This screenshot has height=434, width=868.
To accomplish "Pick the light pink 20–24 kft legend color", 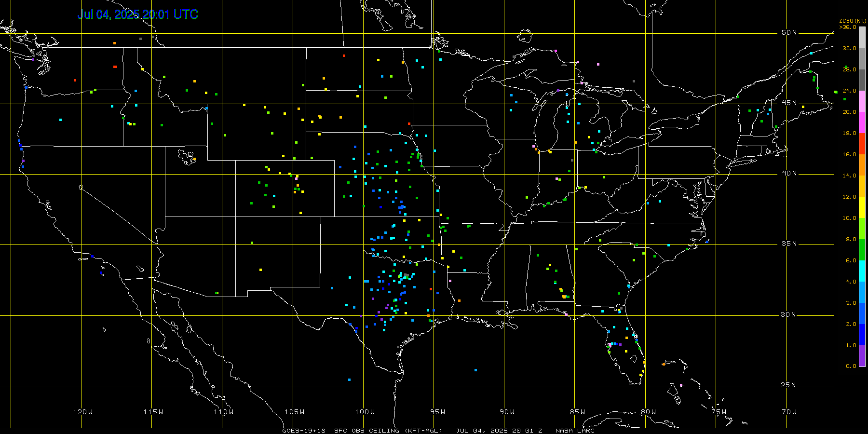I will [x=862, y=101].
